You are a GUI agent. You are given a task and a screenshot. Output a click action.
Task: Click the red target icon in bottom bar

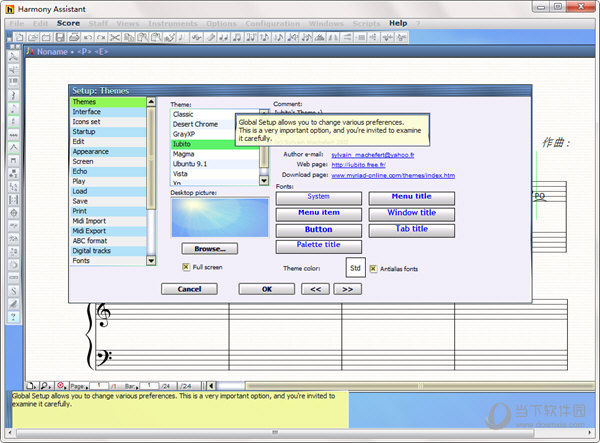click(61, 386)
